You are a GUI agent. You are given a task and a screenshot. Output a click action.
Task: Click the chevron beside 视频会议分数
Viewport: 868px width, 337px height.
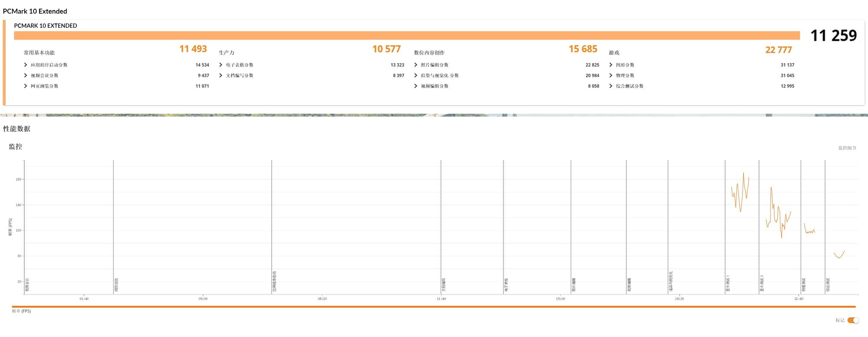point(26,76)
